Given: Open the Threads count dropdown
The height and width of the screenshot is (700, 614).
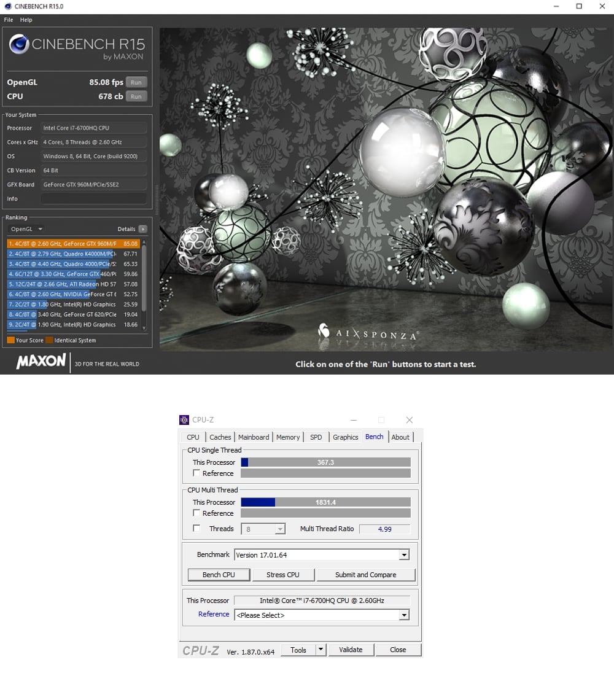Looking at the screenshot, I should (x=263, y=529).
